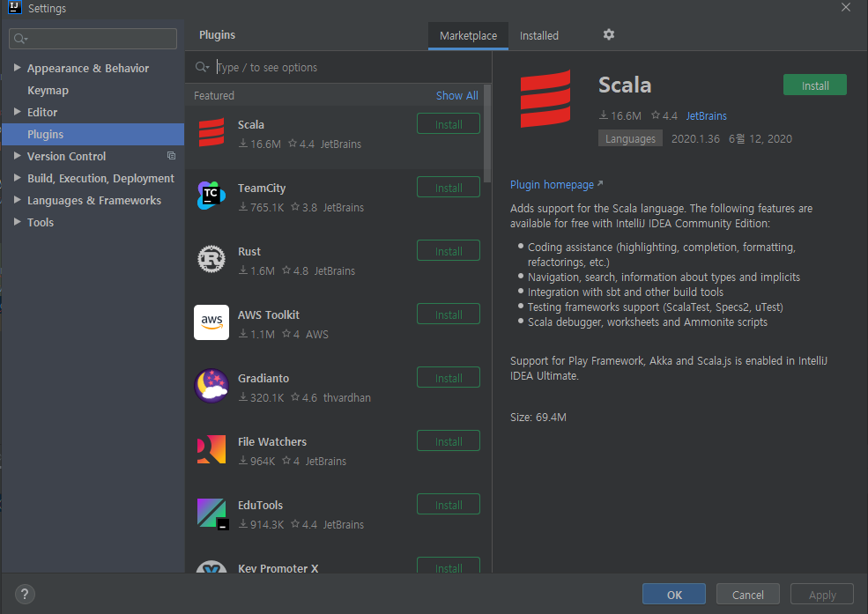Click the Languages tag
868x614 pixels.
point(630,138)
